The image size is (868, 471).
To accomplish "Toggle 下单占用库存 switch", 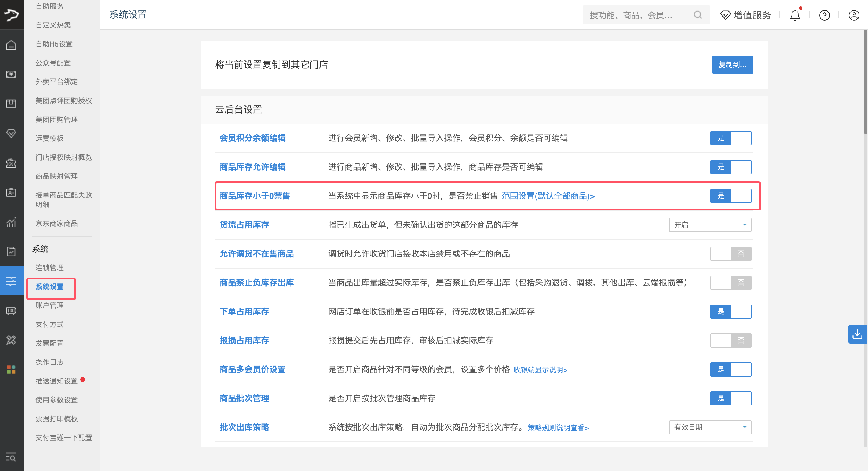I will 730,312.
